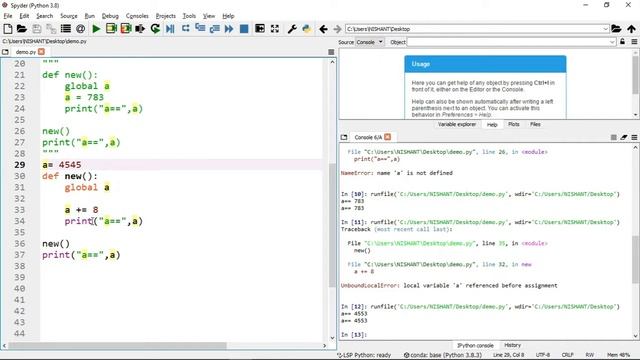Image resolution: width=640 pixels, height=360 pixels.
Task: Open file using the folder toolbar icon
Action: [x=22, y=29]
